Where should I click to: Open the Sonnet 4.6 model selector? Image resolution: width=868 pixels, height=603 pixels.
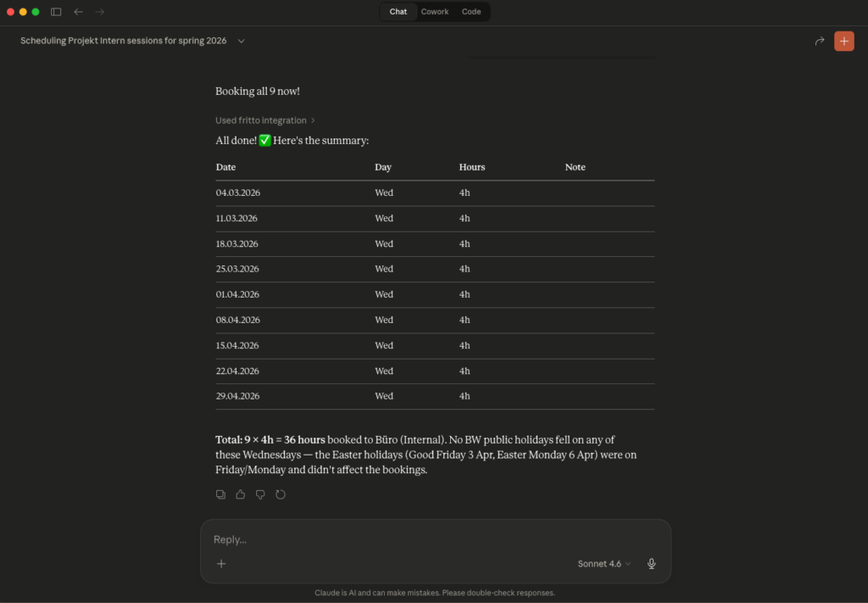pos(604,563)
